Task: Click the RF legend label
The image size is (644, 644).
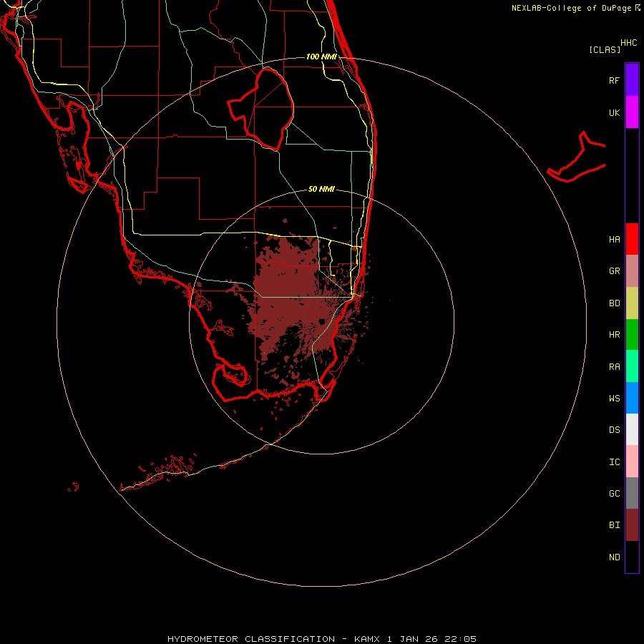Action: tap(614, 80)
